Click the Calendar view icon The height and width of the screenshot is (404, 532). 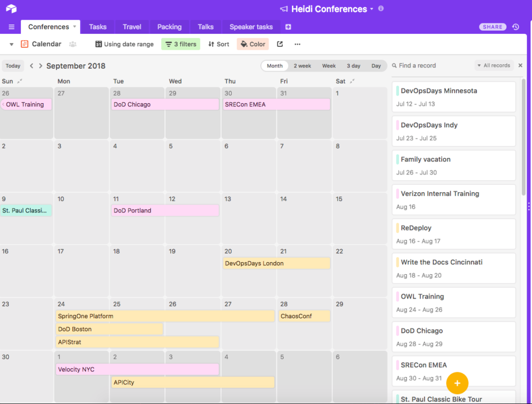pos(24,44)
